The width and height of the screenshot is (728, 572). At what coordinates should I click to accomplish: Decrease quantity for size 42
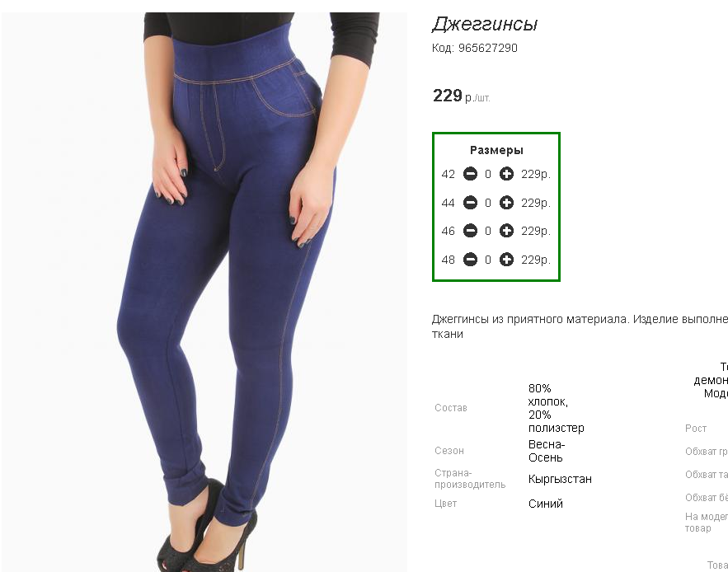[470, 174]
